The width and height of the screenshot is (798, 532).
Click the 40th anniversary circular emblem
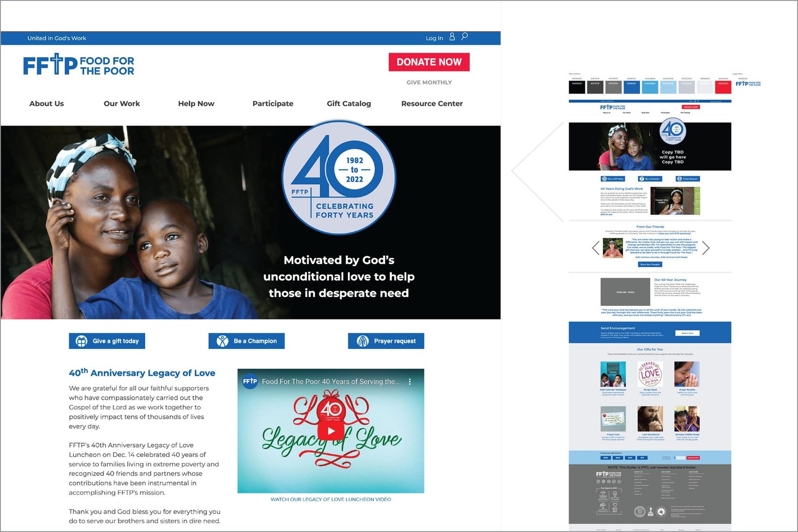[x=339, y=178]
